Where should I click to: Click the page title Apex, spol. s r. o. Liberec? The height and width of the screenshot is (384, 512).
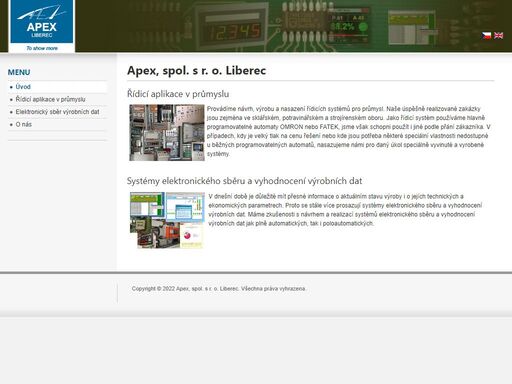tap(196, 71)
